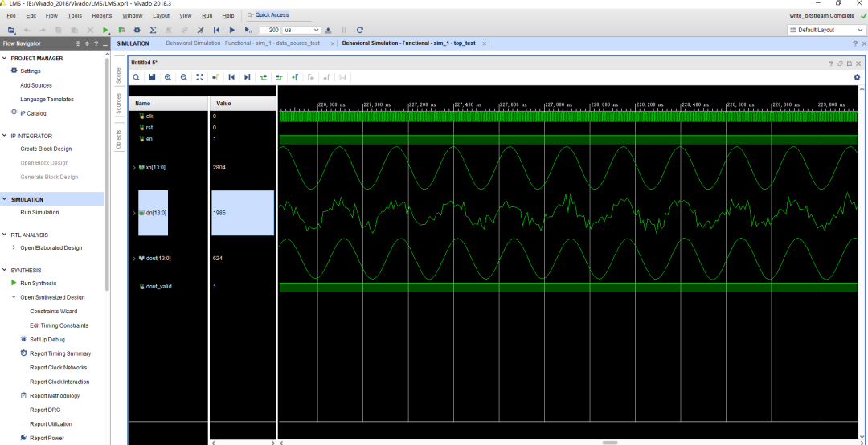Click the waveform Zoom In magnifier icon
This screenshot has width=868, height=445.
coord(168,77)
